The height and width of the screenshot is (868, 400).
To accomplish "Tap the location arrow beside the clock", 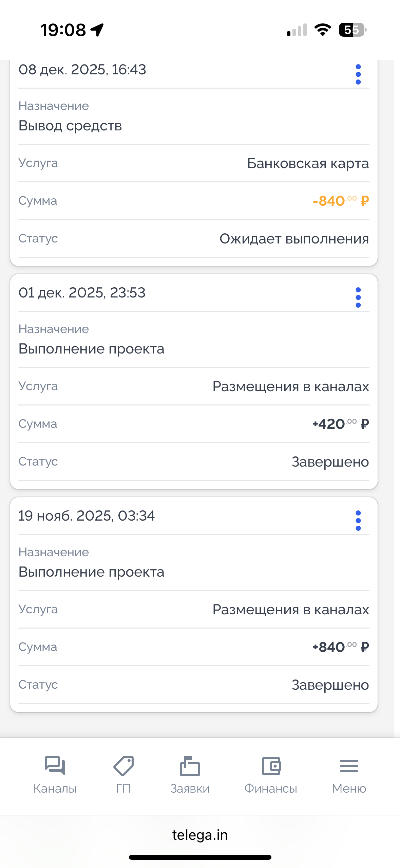I will click(97, 30).
